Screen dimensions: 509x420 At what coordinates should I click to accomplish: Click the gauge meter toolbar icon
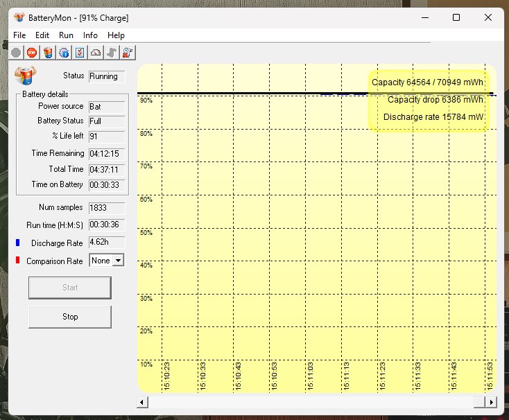(x=96, y=53)
